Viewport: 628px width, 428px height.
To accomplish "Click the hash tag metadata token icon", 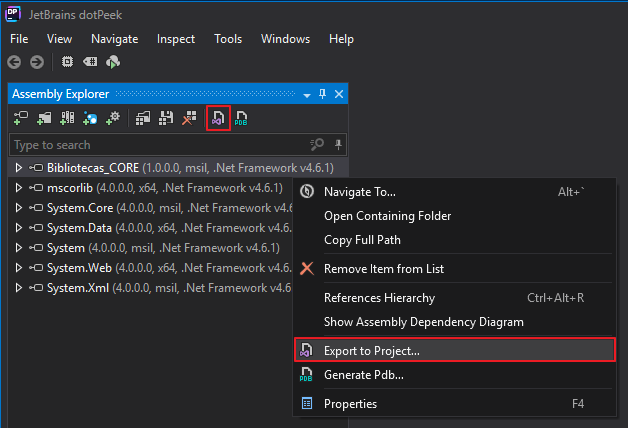I will 90,62.
